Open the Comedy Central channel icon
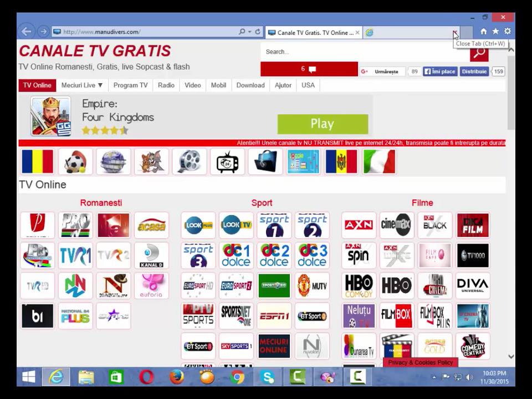 [x=473, y=346]
